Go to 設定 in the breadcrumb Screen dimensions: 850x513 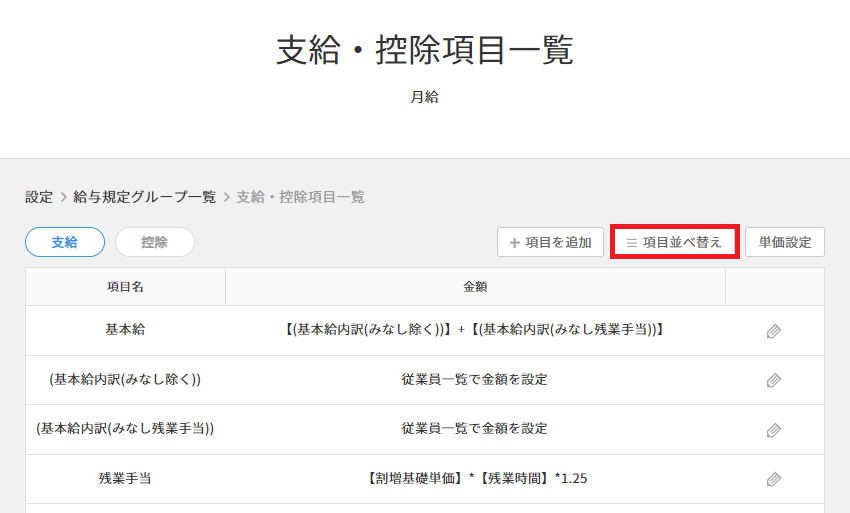point(39,197)
